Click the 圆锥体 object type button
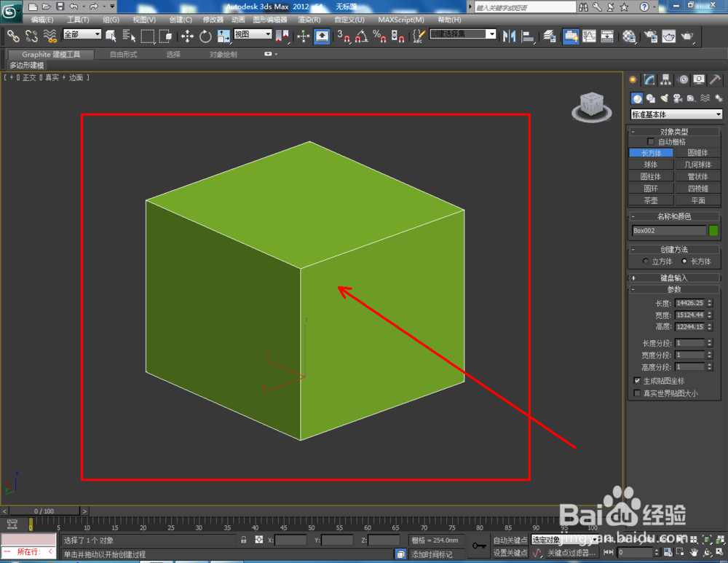 [698, 153]
